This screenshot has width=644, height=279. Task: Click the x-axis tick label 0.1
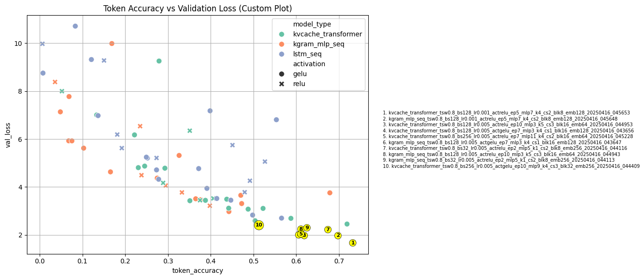click(x=83, y=261)
